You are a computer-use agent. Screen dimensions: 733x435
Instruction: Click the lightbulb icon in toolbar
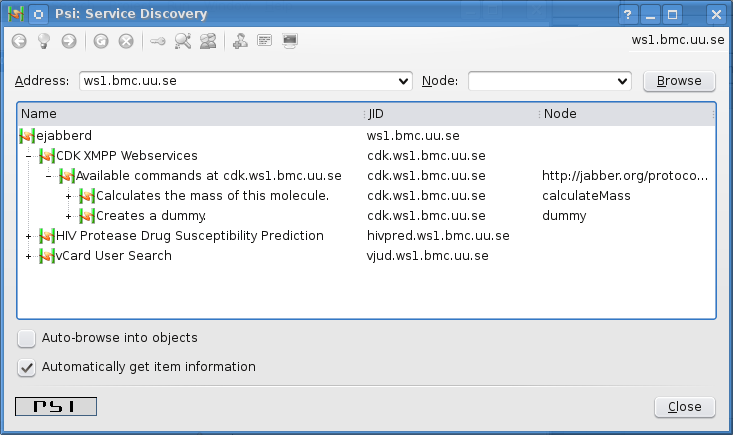pyautogui.click(x=44, y=41)
